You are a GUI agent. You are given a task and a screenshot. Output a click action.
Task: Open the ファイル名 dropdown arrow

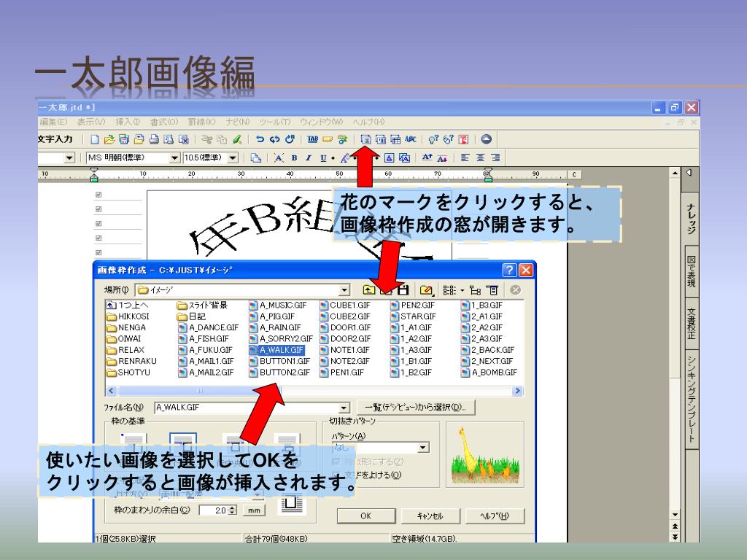(344, 408)
